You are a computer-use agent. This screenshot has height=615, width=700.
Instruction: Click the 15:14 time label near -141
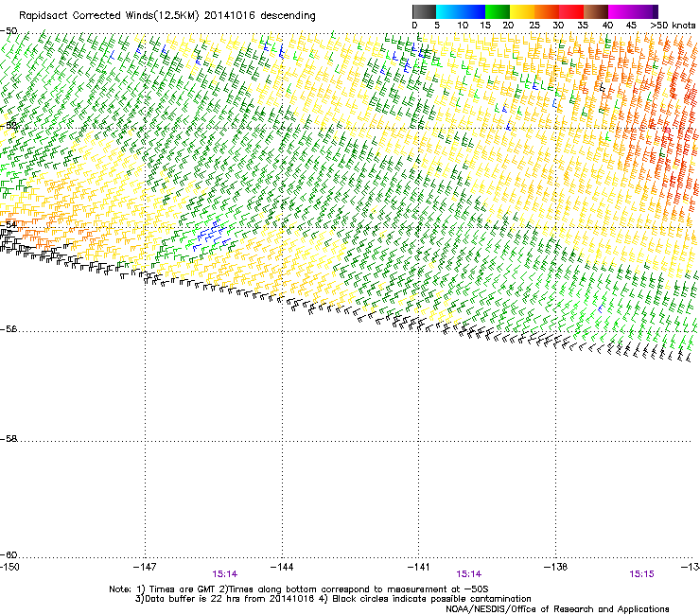[x=469, y=574]
